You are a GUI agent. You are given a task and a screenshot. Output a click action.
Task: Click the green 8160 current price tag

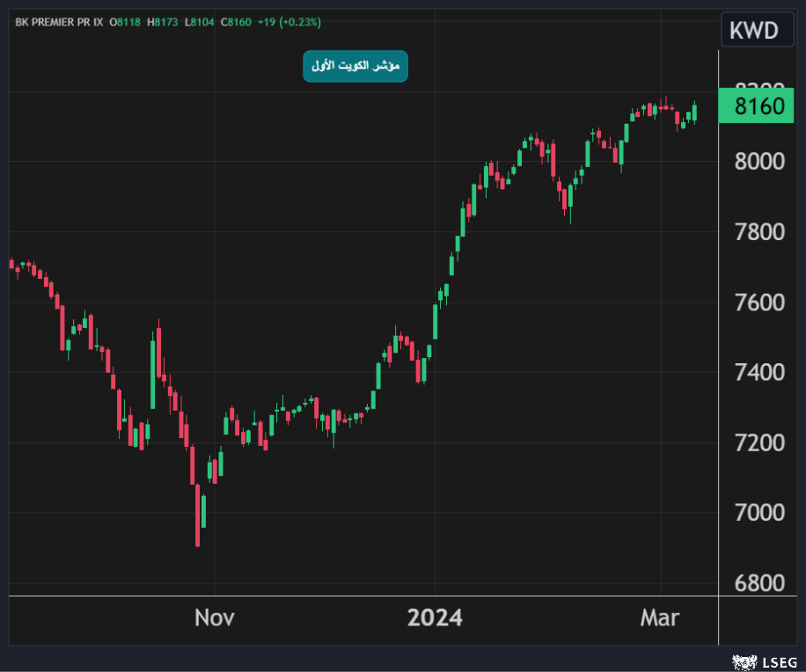(758, 107)
